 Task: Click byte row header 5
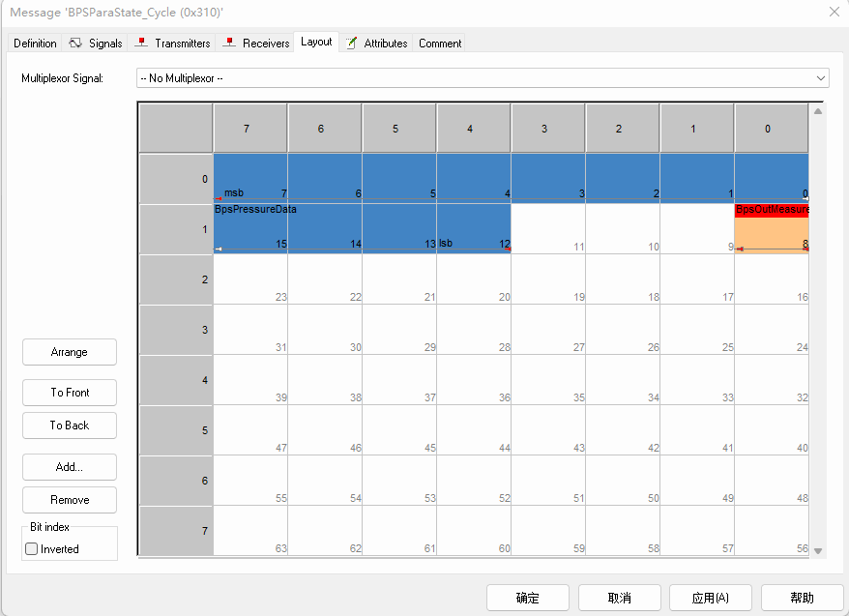[x=176, y=430]
